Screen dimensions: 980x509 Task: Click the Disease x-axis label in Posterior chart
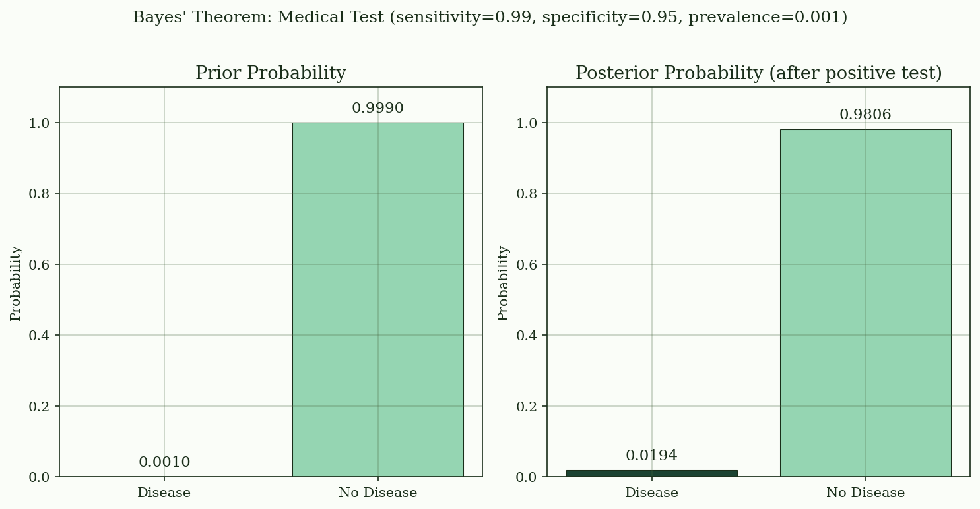[651, 493]
